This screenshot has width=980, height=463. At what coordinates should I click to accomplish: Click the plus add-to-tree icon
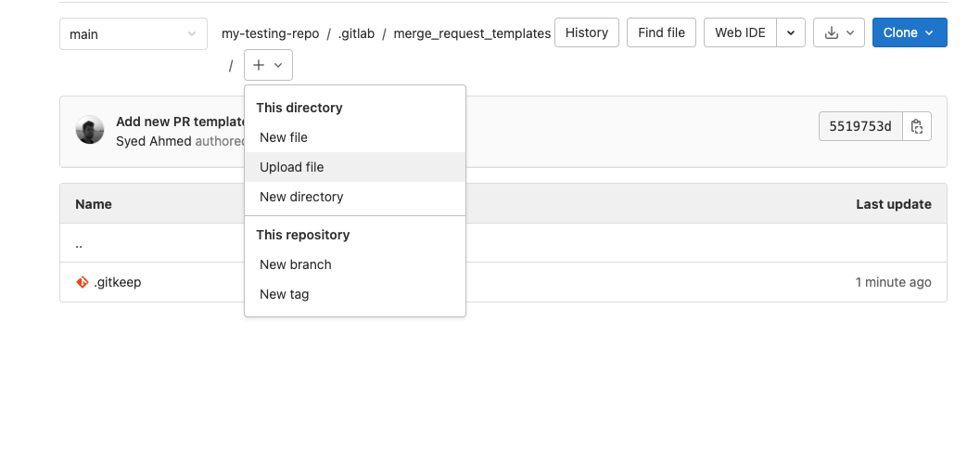tap(259, 66)
